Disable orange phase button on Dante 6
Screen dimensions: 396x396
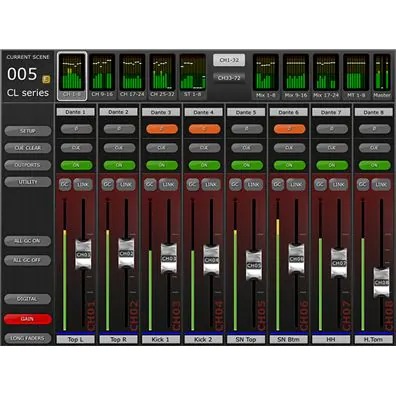click(289, 129)
